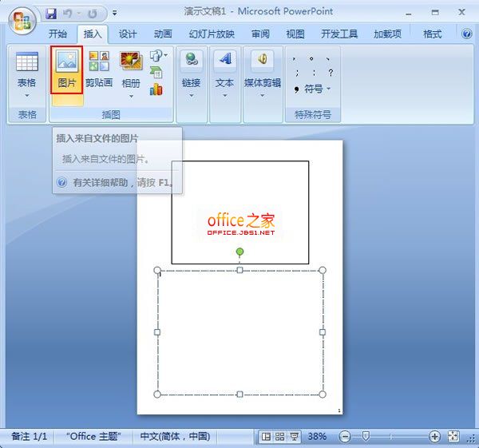Click the "Office 主题" status bar entry
The height and width of the screenshot is (448, 479).
click(x=93, y=436)
